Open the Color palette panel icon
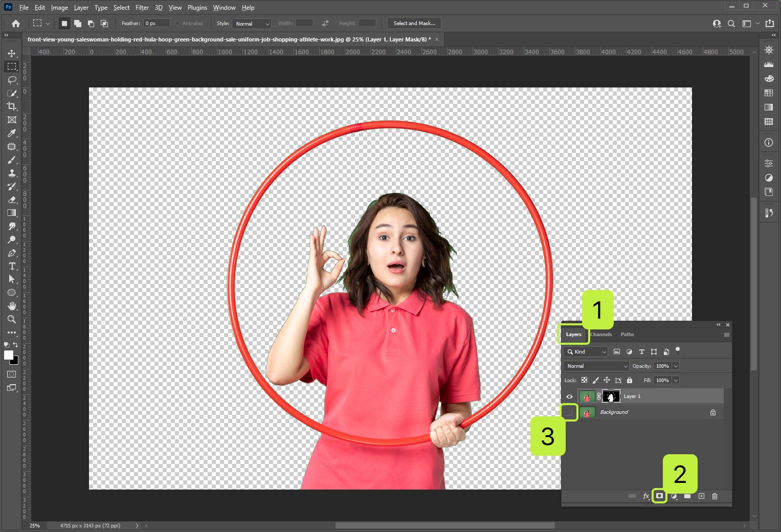781x532 pixels. pos(769,78)
